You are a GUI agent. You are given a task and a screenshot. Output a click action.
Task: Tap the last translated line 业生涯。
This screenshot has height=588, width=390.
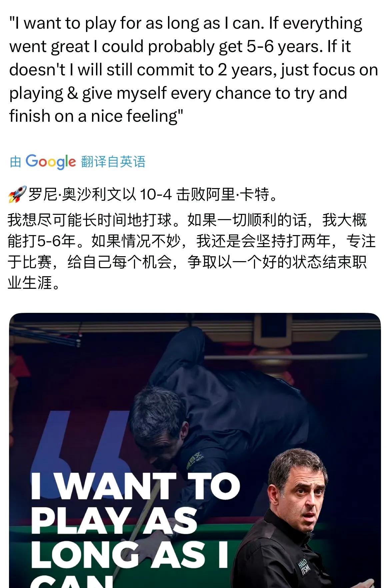pyautogui.click(x=34, y=283)
